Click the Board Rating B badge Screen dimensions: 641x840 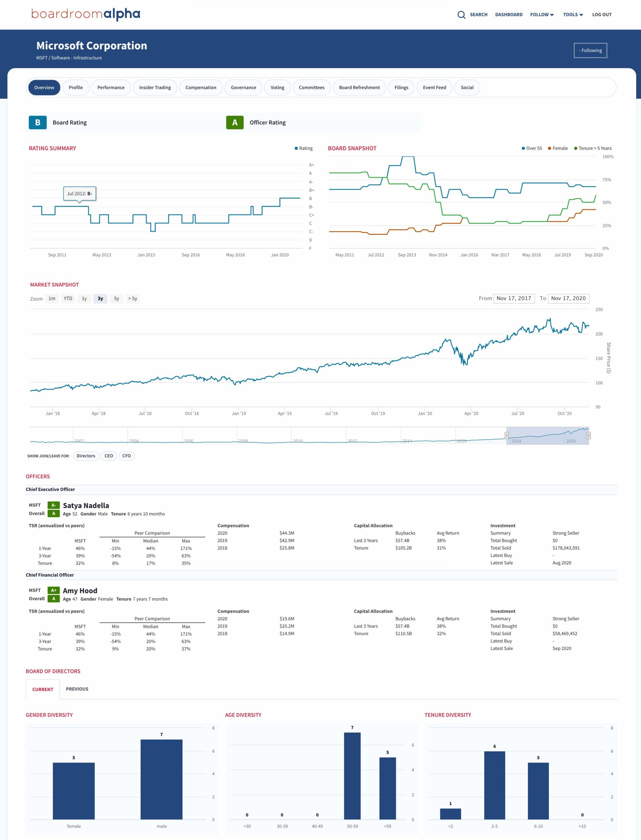(x=38, y=122)
